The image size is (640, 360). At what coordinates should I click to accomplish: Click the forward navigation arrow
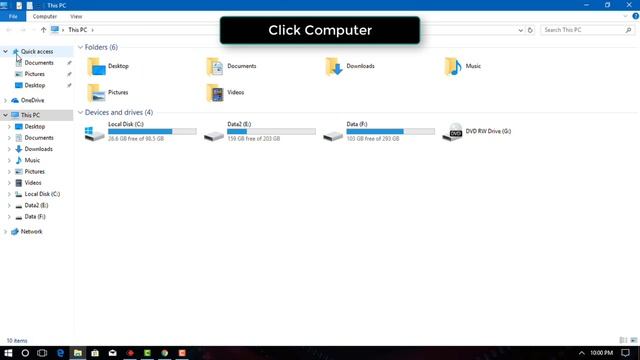23,30
